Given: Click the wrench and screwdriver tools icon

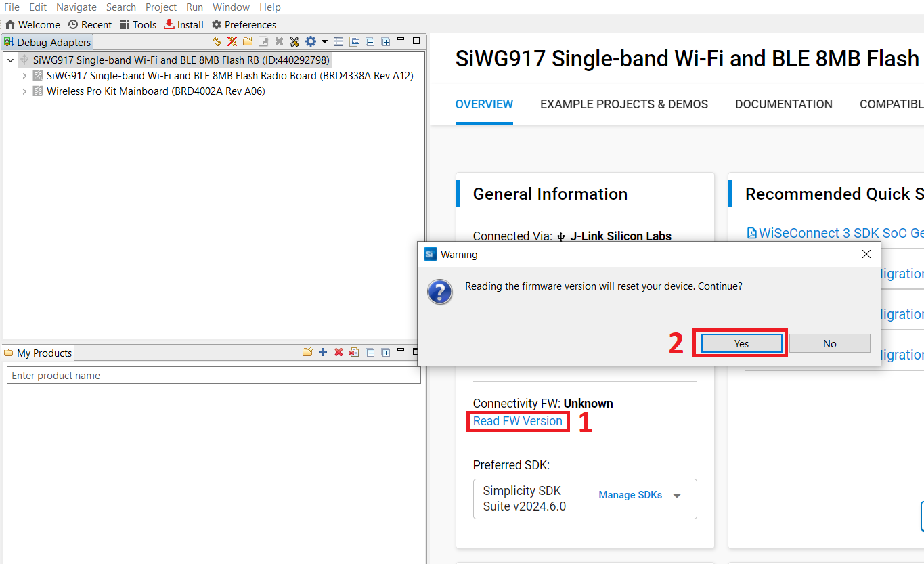Looking at the screenshot, I should 294,42.
